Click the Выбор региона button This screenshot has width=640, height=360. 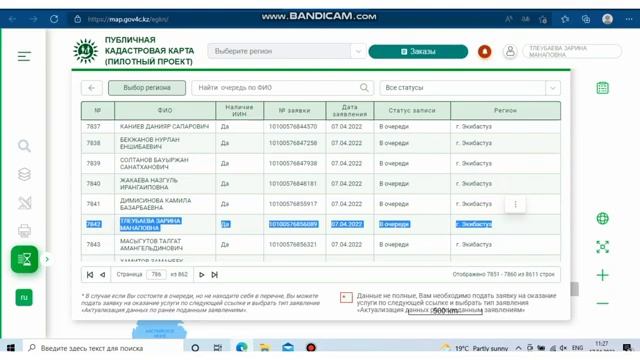pos(147,88)
